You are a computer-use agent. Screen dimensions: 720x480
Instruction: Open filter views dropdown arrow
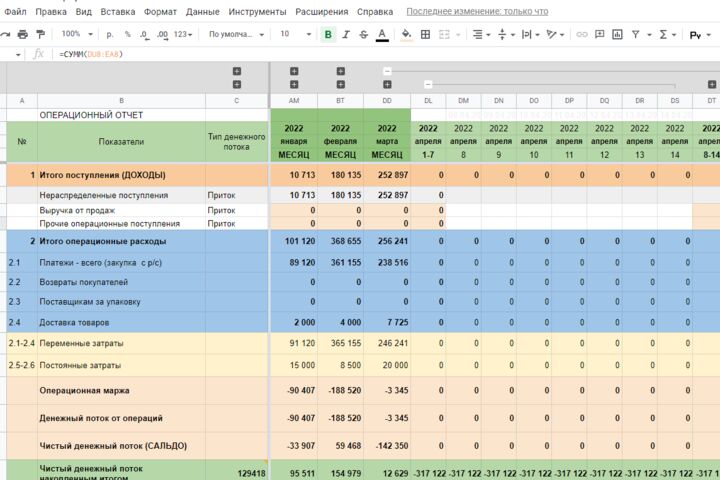tap(649, 35)
